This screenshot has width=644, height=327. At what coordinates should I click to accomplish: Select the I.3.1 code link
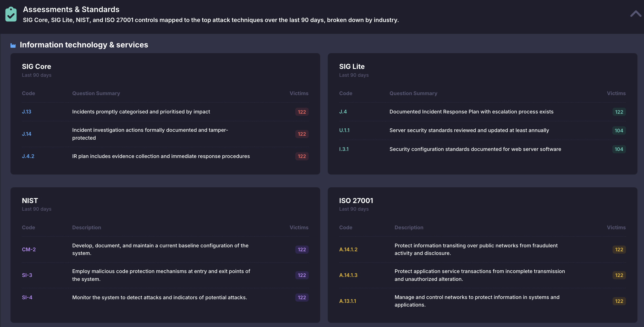pyautogui.click(x=344, y=149)
